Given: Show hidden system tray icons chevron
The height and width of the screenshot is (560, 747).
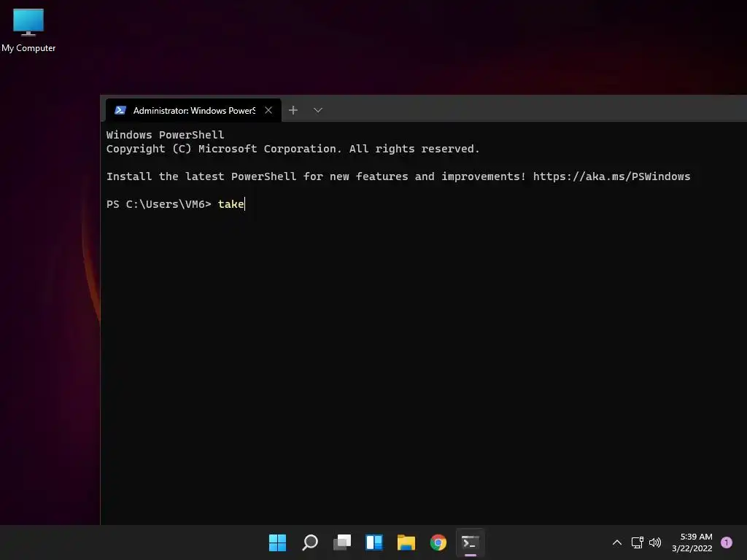Looking at the screenshot, I should pos(617,542).
